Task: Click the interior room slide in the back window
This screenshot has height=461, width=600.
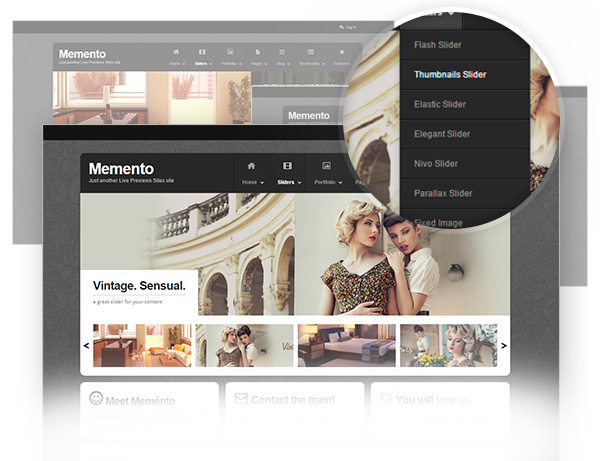Action: [x=152, y=98]
